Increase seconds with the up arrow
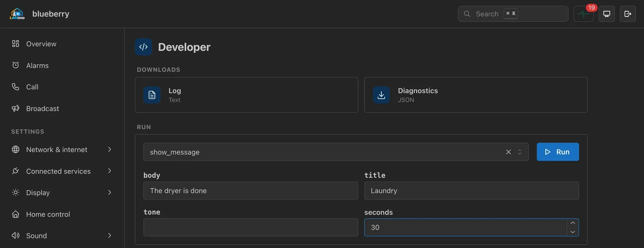The height and width of the screenshot is (248, 644). (573, 223)
